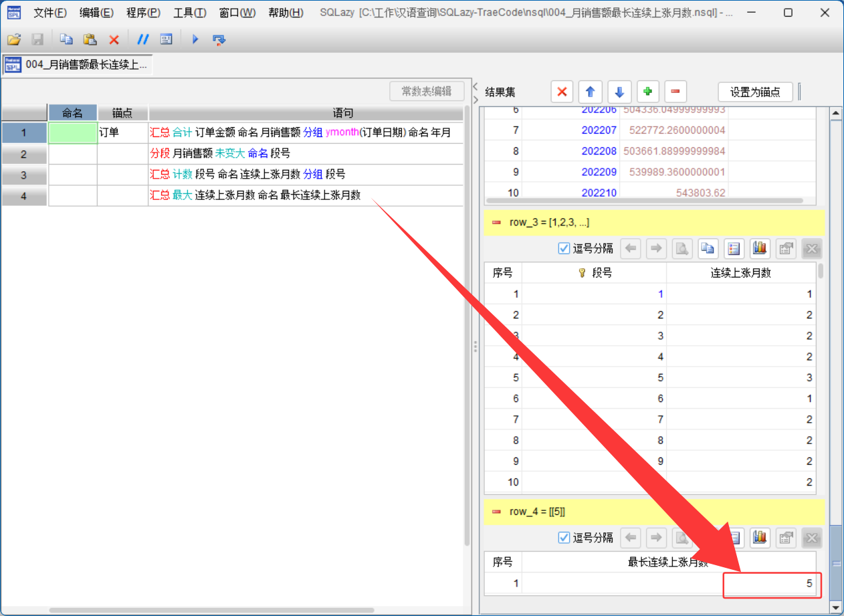844x616 pixels.
Task: Click the 常数表编辑 button
Action: coord(427,92)
